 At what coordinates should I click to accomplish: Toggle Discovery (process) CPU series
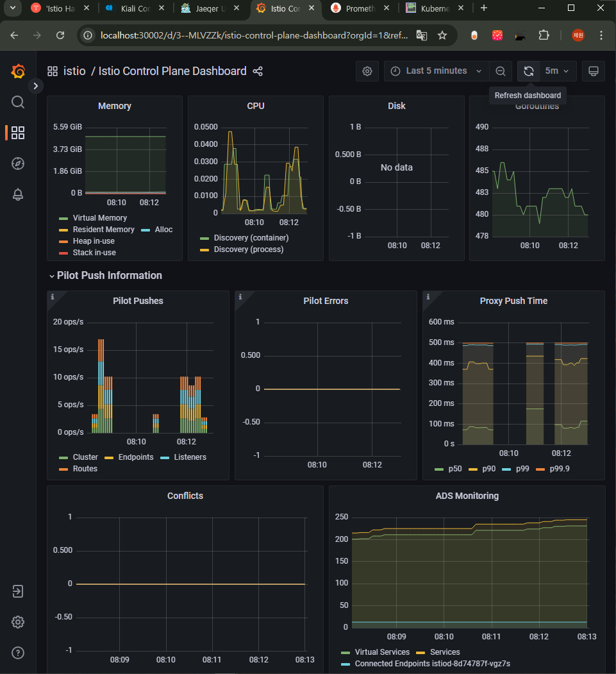[x=248, y=249]
